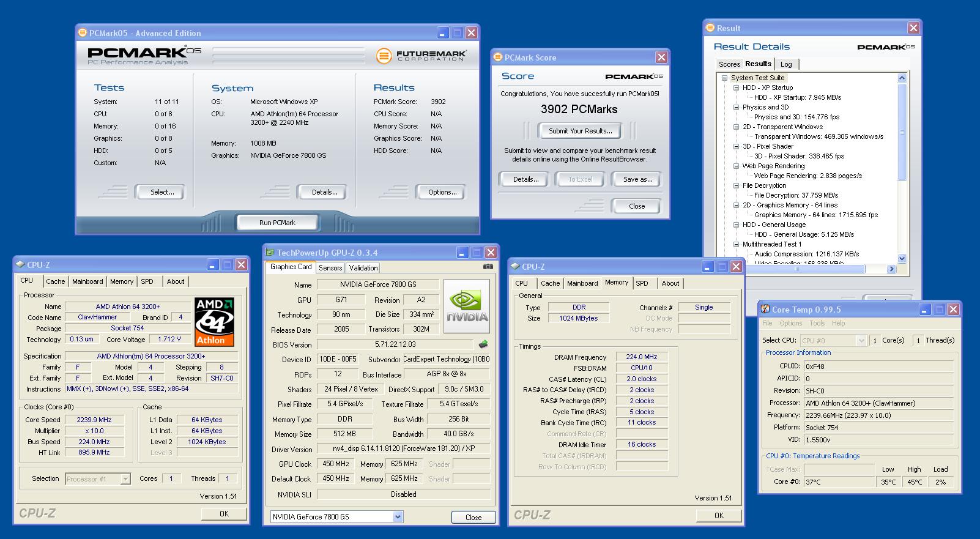Click the down arrow of the Result tree scrollbar

tap(902, 258)
